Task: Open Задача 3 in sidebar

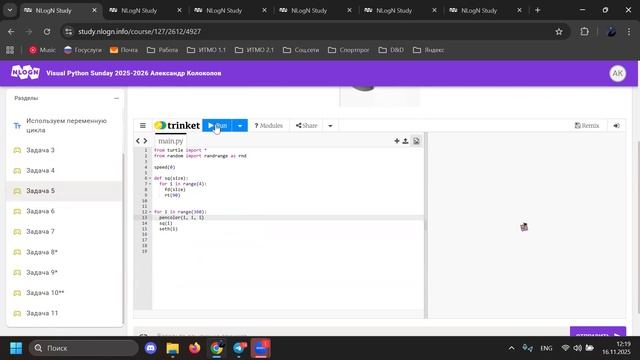Action: point(65,150)
